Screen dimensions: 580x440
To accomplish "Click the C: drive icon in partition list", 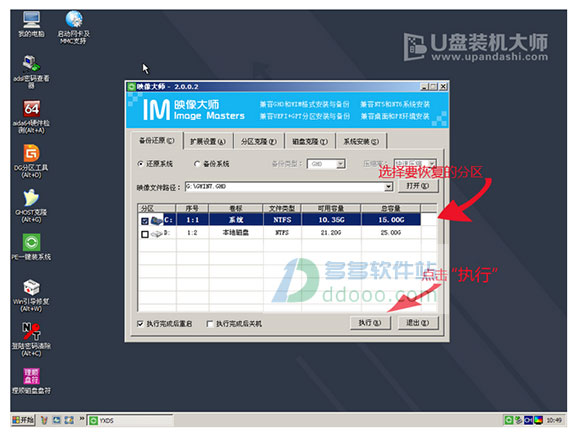I will (x=156, y=220).
